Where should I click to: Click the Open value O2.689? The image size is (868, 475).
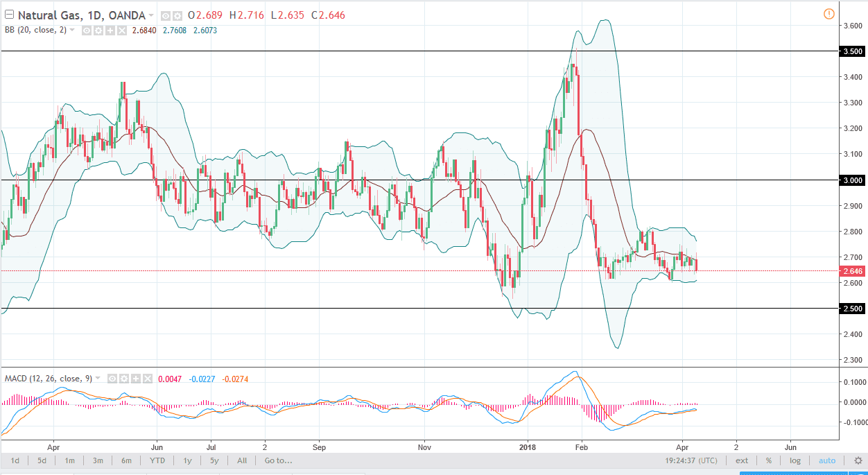click(x=205, y=15)
